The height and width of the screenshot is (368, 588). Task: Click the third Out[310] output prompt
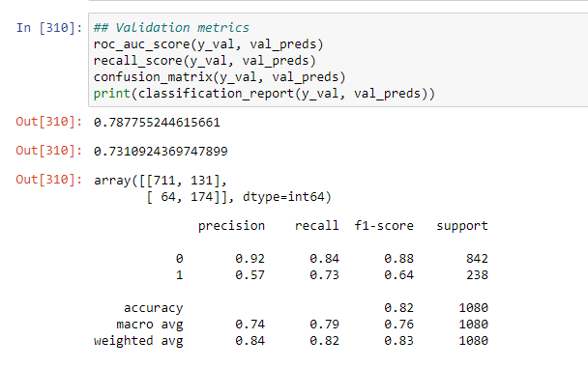click(49, 180)
